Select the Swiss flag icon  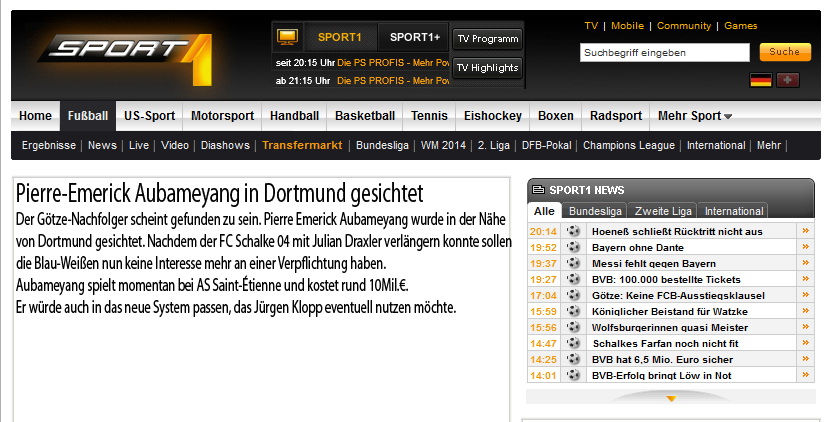tap(788, 80)
